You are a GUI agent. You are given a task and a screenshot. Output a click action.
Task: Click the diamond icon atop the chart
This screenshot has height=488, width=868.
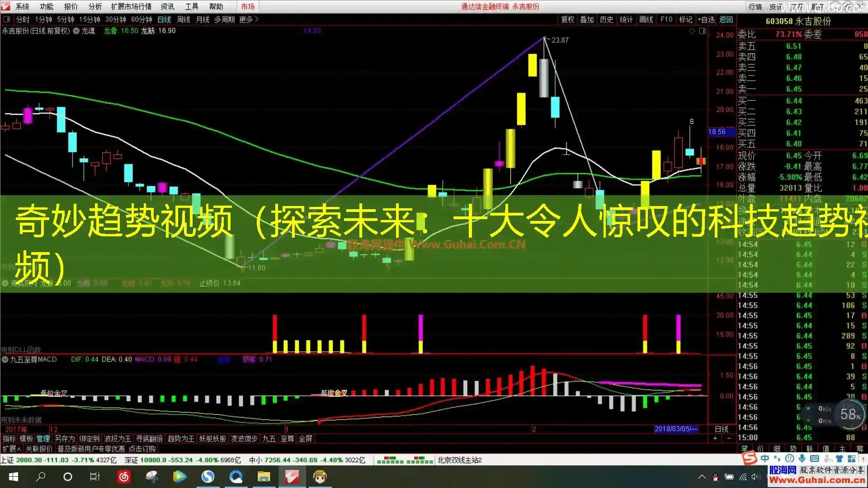click(x=692, y=31)
